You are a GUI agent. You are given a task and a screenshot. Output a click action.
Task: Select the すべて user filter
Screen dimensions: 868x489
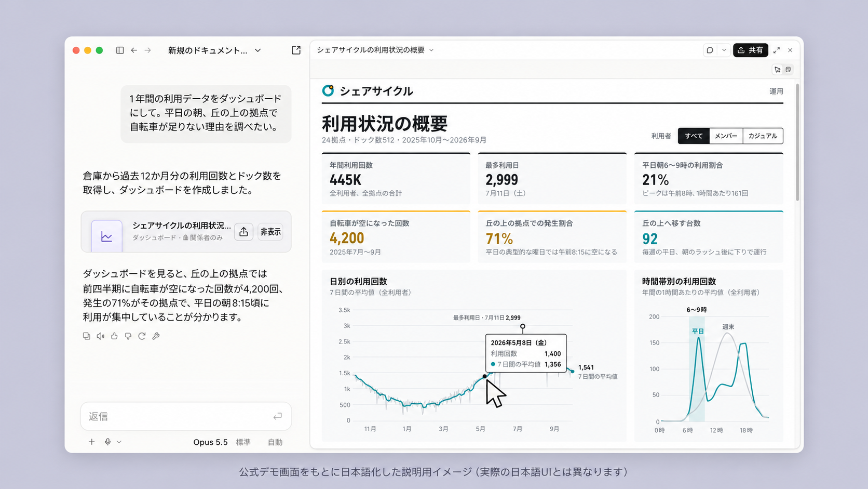tap(694, 136)
